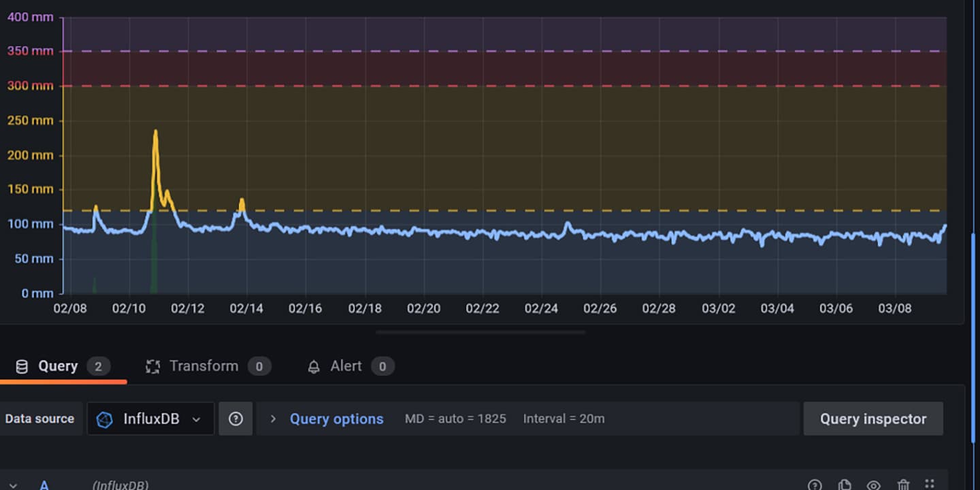The image size is (980, 490).
Task: Collapse query A row with the chevron
Action: pyautogui.click(x=13, y=485)
